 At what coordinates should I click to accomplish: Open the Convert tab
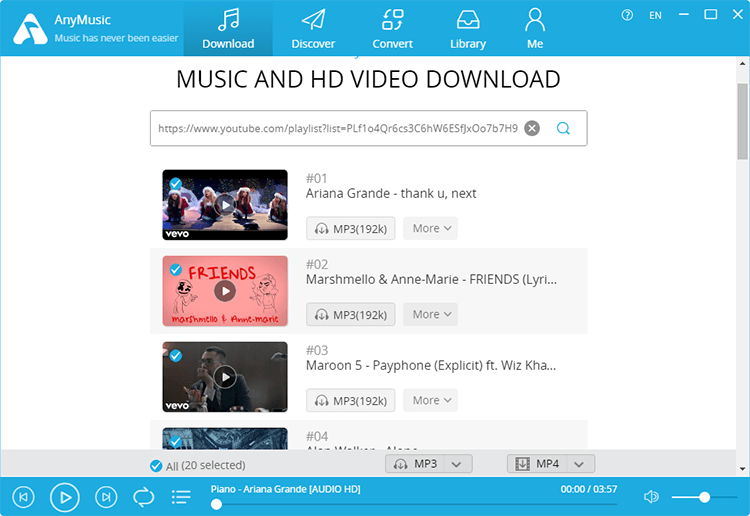[392, 29]
